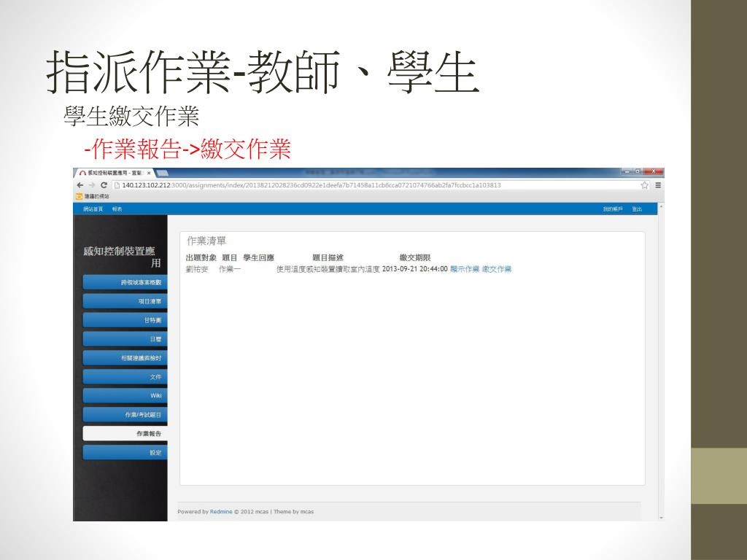Click the 顯示作業 link
Screen dimensions: 747x560
(465, 269)
